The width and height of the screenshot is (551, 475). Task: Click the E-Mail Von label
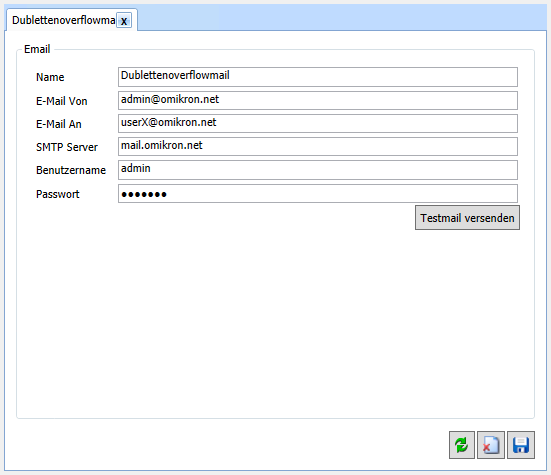coord(61,101)
